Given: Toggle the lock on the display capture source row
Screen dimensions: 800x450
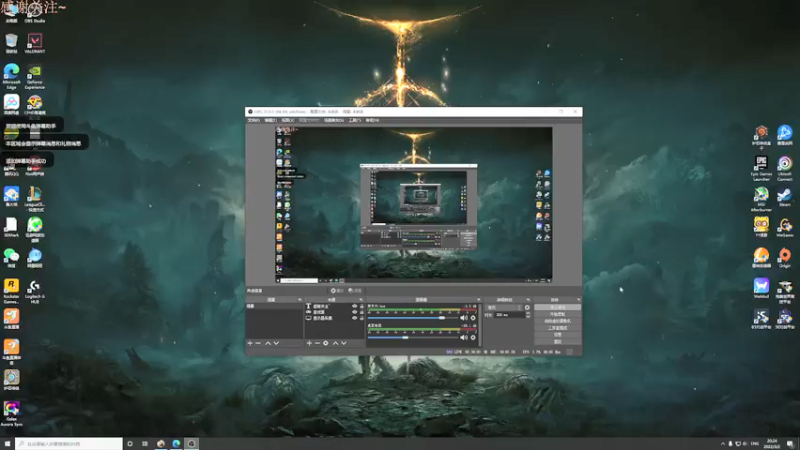Looking at the screenshot, I should tap(362, 318).
